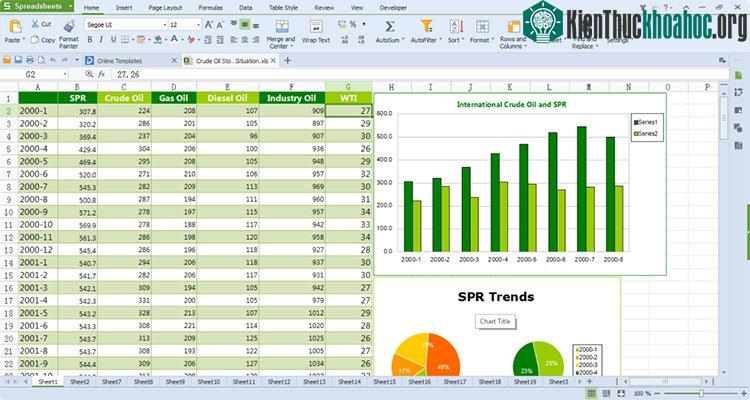Apply percent style format
This screenshot has height=400, width=750.
point(353,24)
